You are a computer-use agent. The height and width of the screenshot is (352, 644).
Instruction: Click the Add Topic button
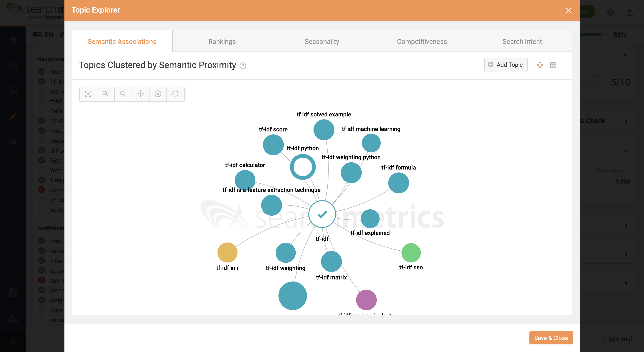pos(505,65)
